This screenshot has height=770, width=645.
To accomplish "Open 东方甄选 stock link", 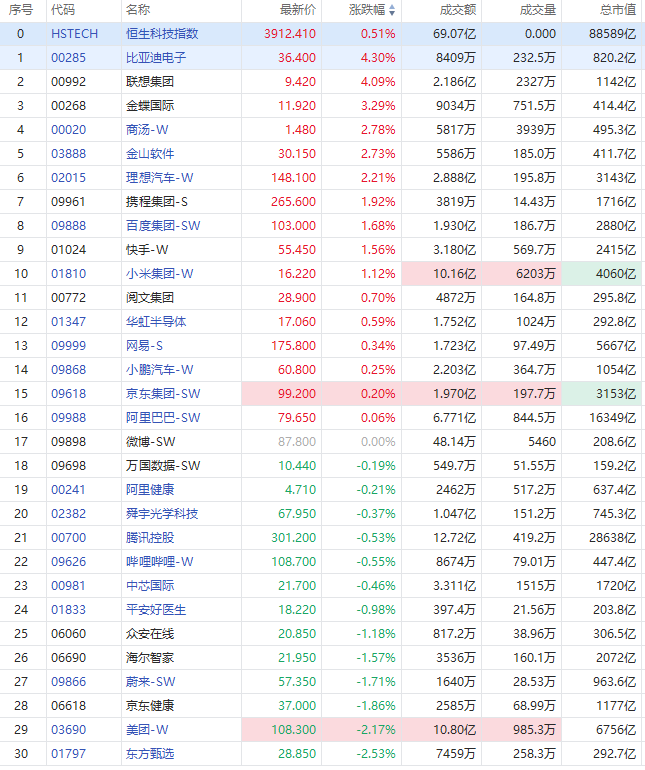I will tap(150, 754).
